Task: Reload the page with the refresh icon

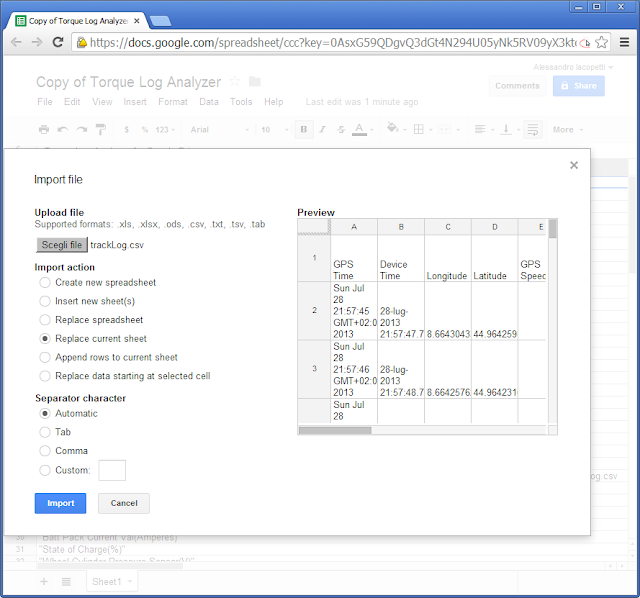Action: [x=58, y=42]
